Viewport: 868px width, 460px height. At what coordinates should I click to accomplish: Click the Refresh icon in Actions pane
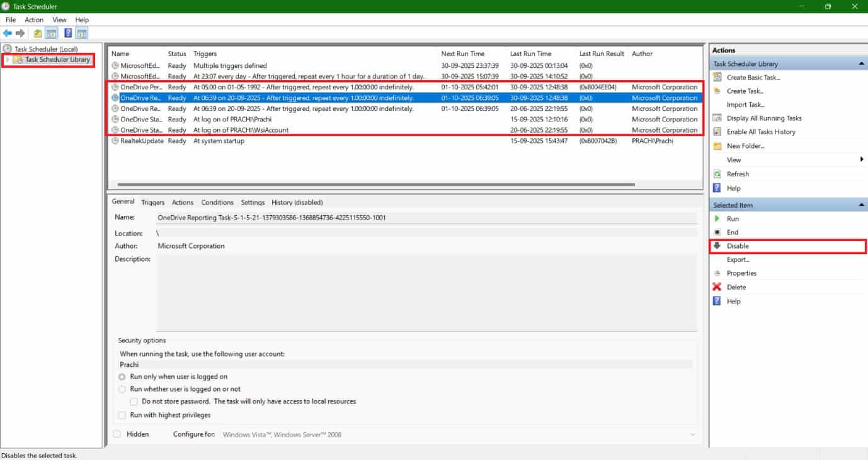coord(717,174)
